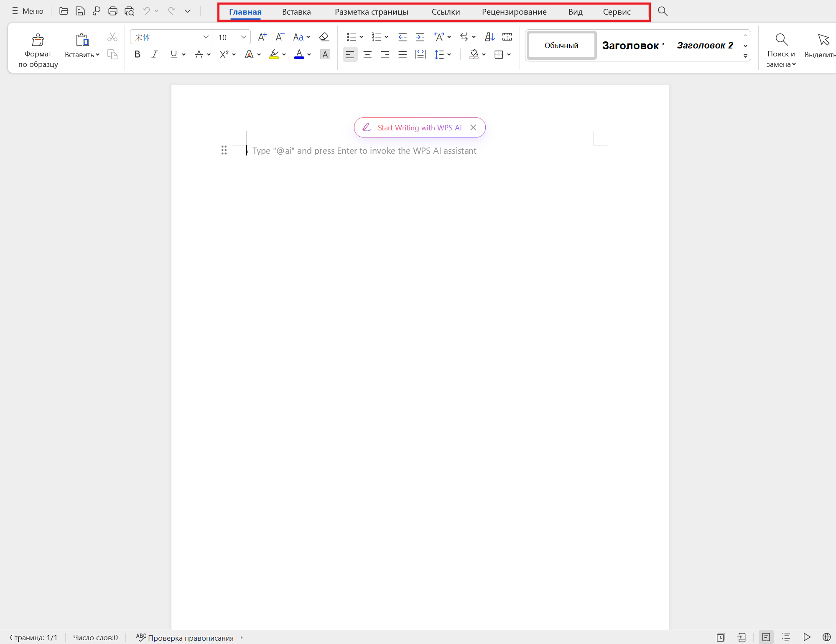Switch to the Вид tab
Image resolution: width=836 pixels, height=644 pixels.
575,12
